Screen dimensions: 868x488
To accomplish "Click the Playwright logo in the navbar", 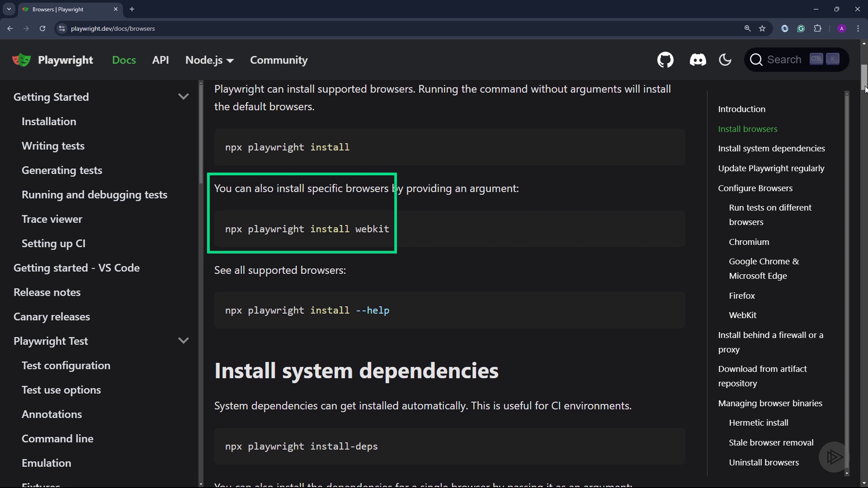I will (52, 60).
